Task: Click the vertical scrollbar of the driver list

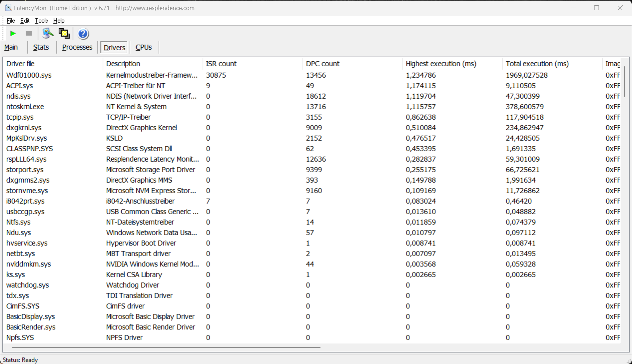Action: [624, 82]
